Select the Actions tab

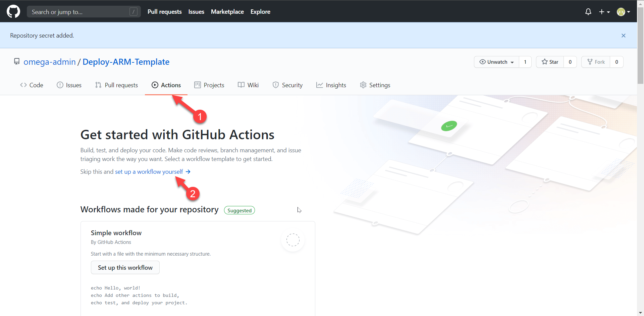coord(166,85)
